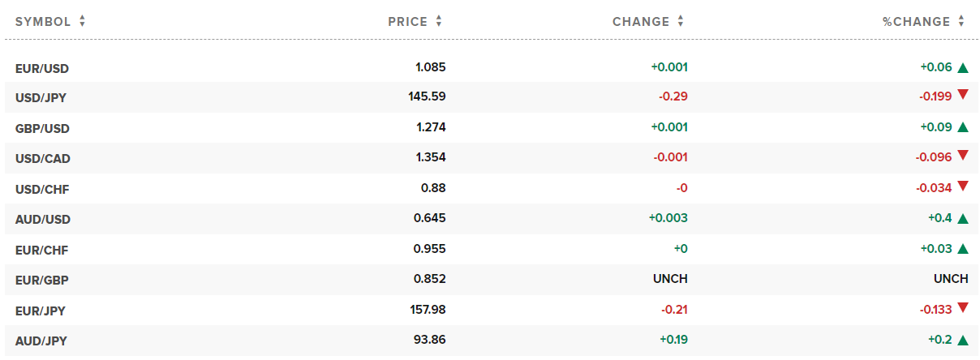Screen dimensions: 980x360
Task: Click green up arrow for AUD/USD
Action: click(963, 218)
